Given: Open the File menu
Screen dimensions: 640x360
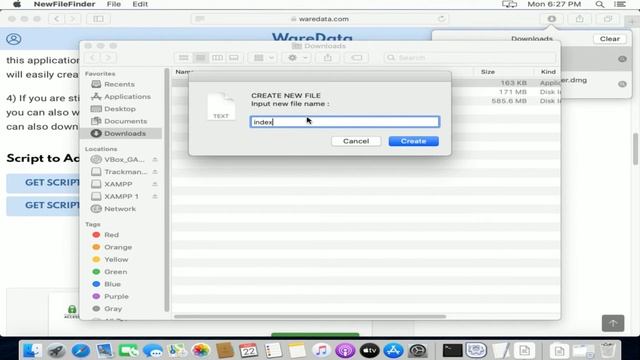Looking at the screenshot, I should coord(113,4).
